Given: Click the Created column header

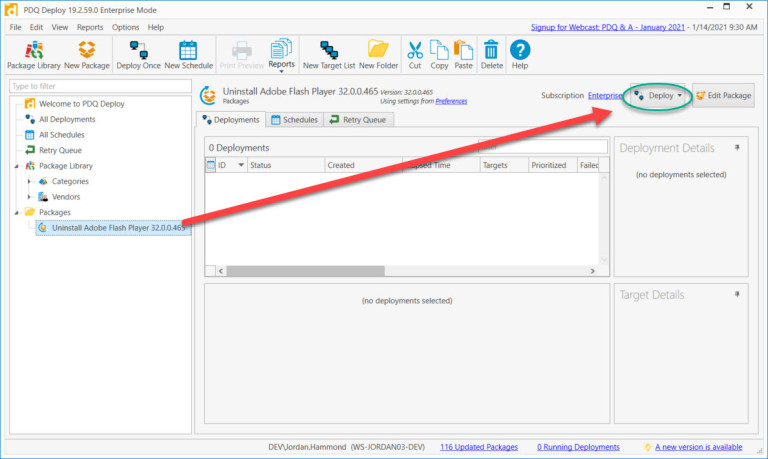Looking at the screenshot, I should (363, 166).
